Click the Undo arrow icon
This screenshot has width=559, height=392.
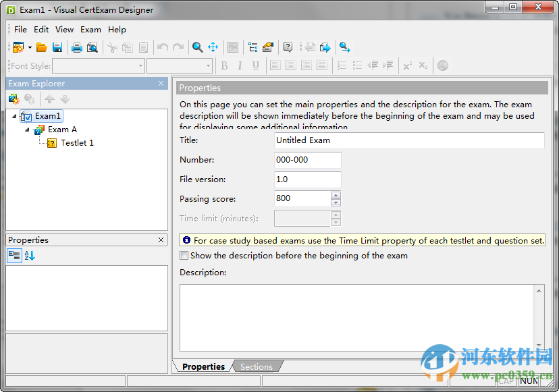[x=163, y=47]
